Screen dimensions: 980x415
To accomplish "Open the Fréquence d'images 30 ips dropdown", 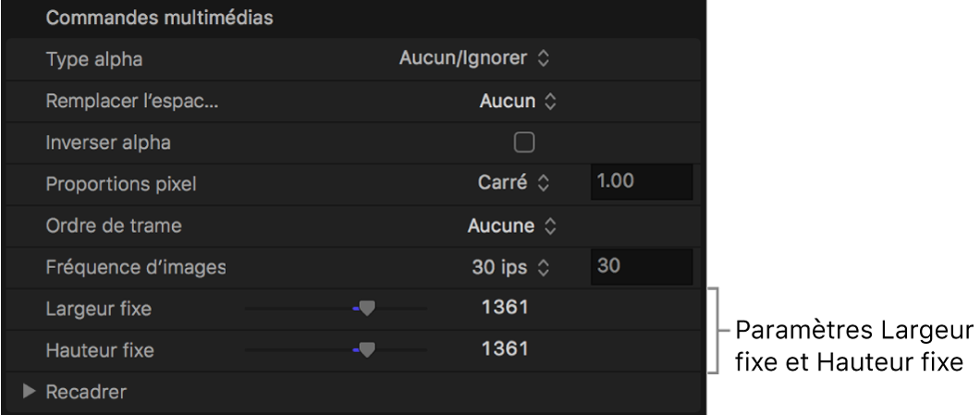I will (510, 266).
